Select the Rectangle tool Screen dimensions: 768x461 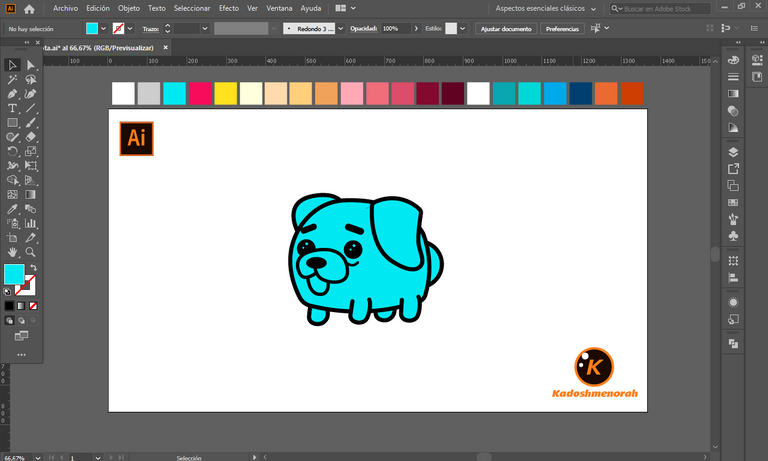[x=12, y=122]
